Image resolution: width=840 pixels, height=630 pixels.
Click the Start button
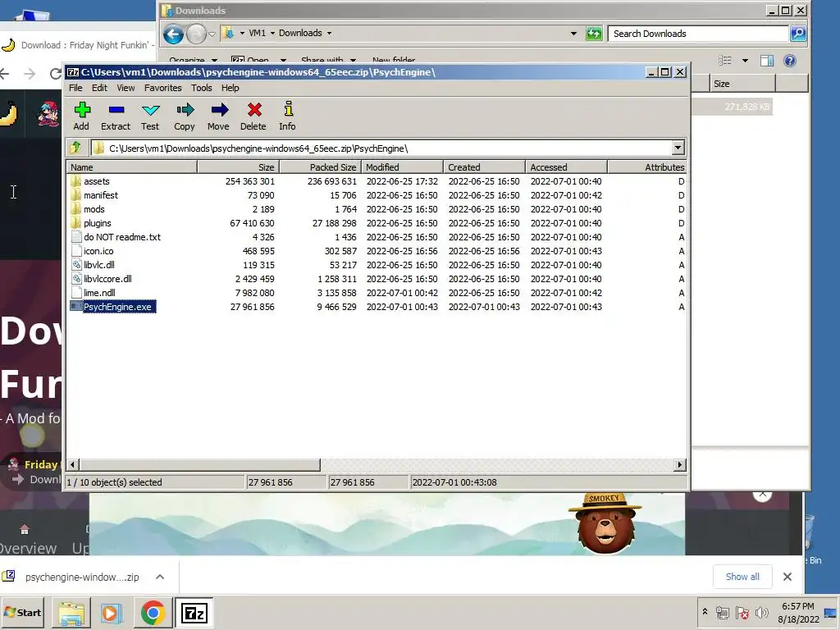click(x=23, y=612)
